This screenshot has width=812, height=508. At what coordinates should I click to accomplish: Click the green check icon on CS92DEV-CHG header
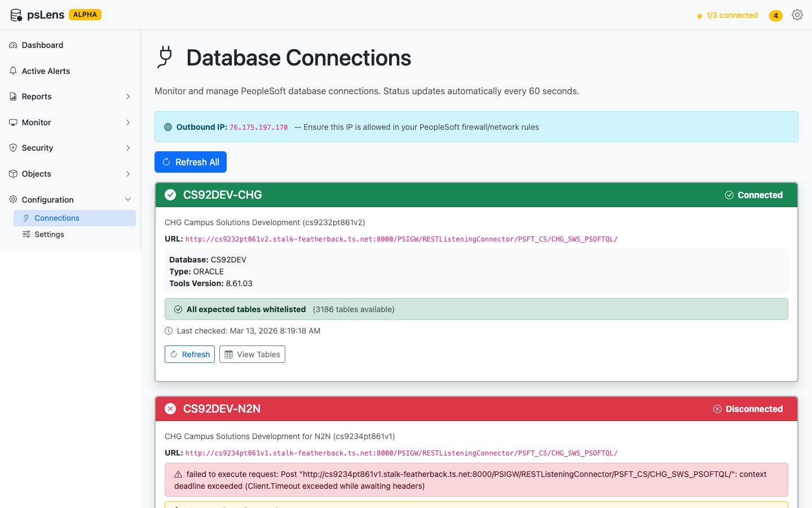[170, 195]
